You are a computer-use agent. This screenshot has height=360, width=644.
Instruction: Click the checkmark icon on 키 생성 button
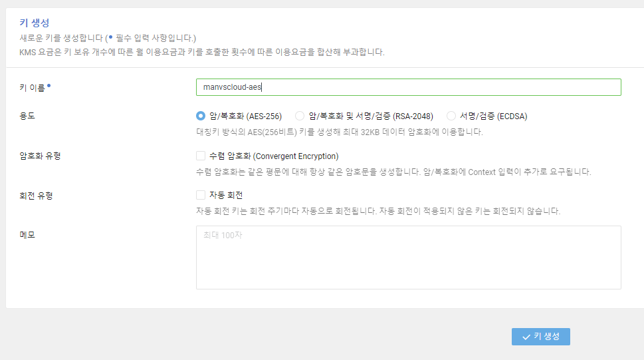point(526,337)
